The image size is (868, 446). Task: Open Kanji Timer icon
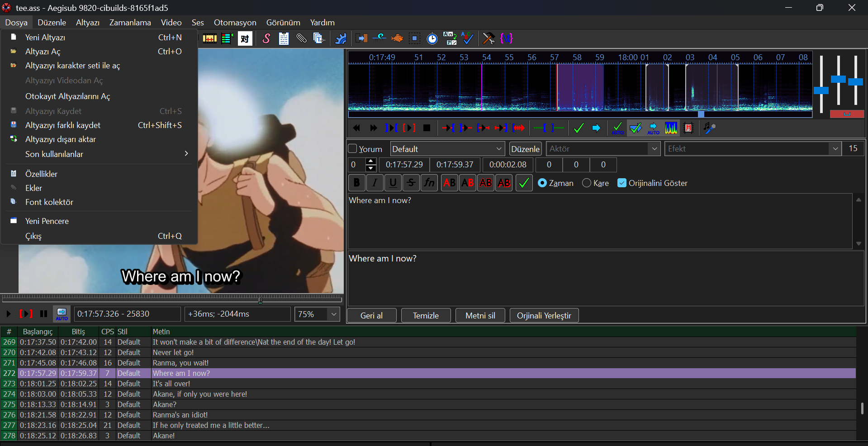pos(450,38)
